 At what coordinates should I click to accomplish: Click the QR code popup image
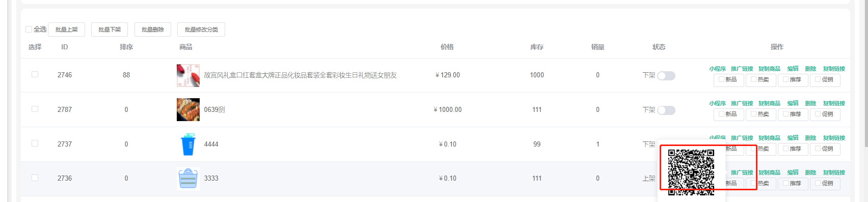coord(691,172)
